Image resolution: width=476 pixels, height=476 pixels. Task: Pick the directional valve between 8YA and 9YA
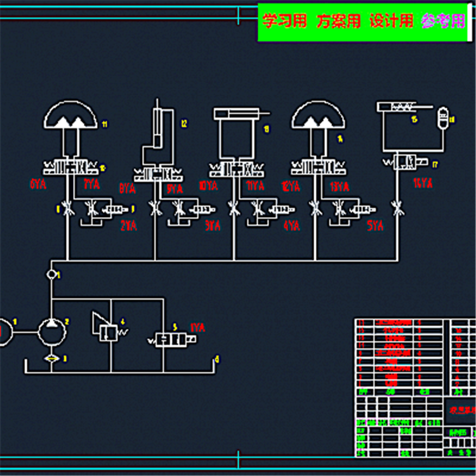[x=159, y=174]
